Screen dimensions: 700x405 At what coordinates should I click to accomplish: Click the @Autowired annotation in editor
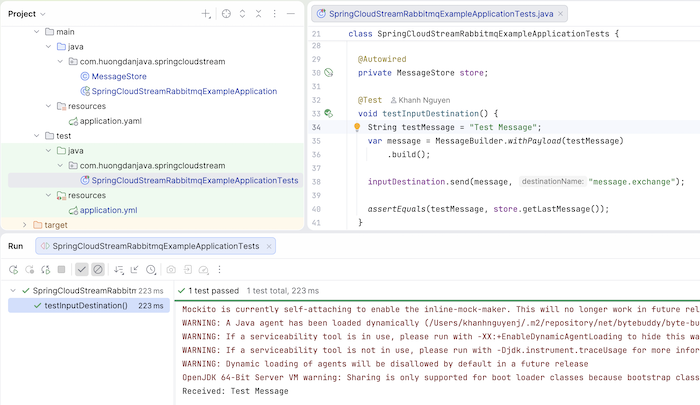(382, 59)
